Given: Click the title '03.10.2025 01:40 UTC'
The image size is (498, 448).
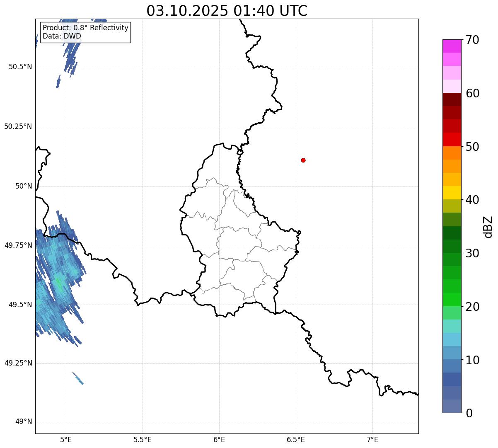Looking at the screenshot, I should [x=227, y=11].
